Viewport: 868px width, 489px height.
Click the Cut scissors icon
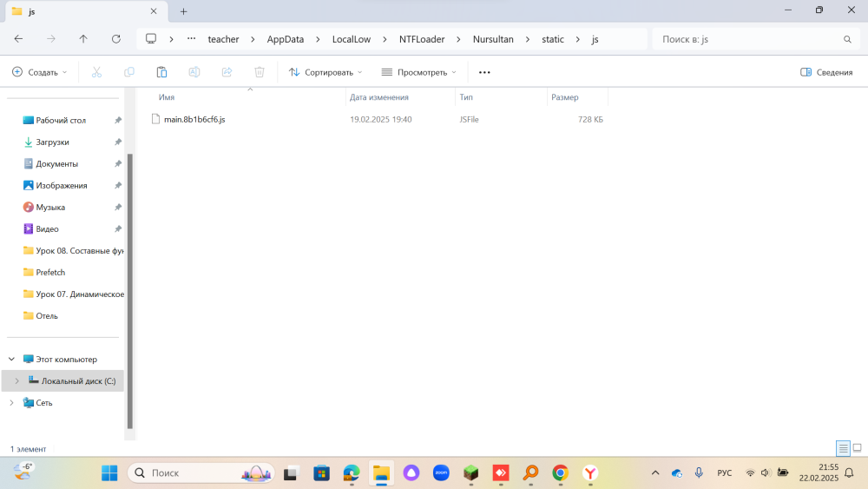pos(96,72)
